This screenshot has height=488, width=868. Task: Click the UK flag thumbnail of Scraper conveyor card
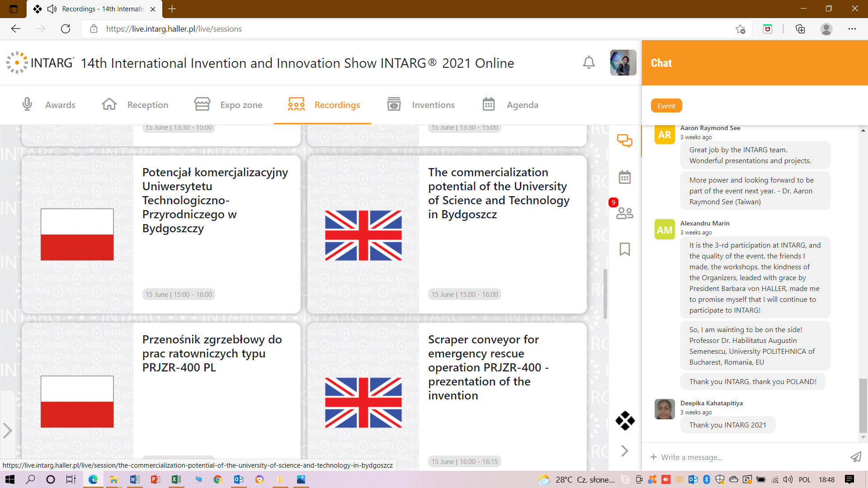click(363, 403)
